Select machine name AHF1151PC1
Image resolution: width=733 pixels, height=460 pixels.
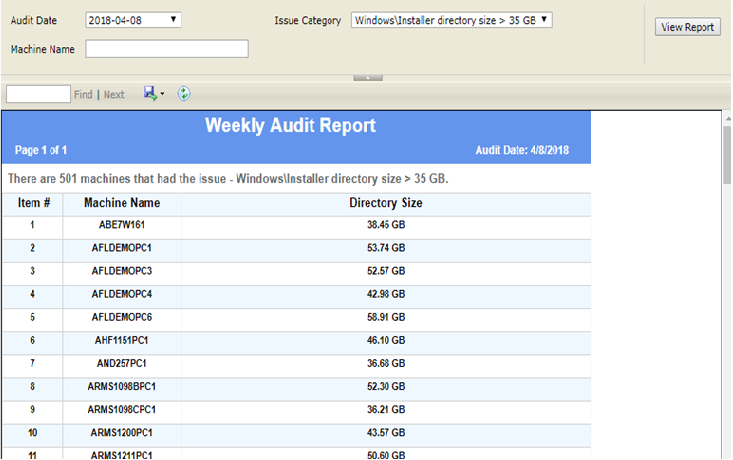tap(122, 340)
